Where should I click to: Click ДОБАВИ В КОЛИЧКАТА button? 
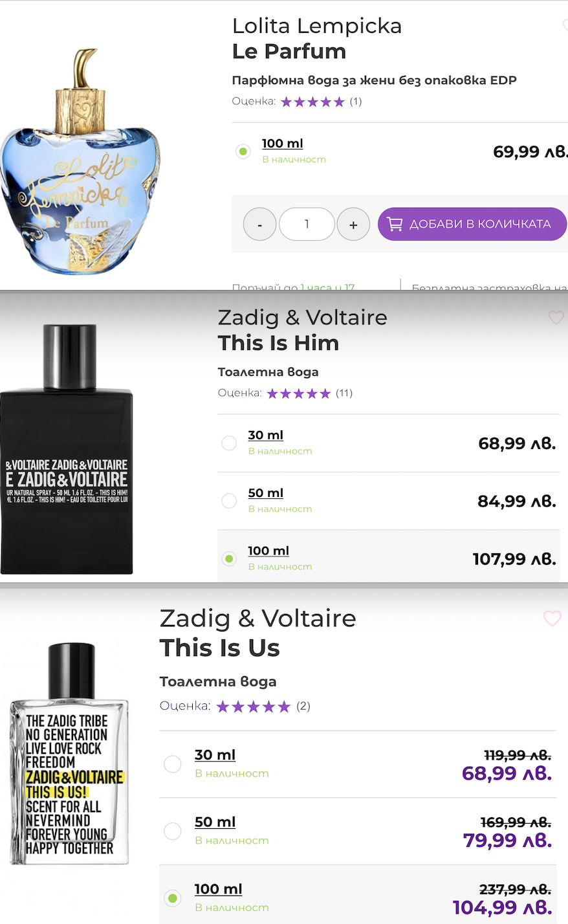pos(472,224)
